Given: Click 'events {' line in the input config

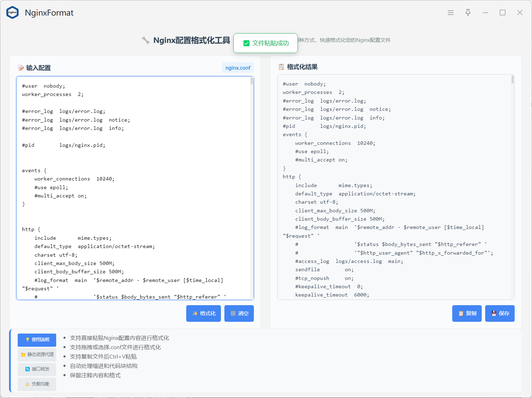Looking at the screenshot, I should tap(34, 170).
